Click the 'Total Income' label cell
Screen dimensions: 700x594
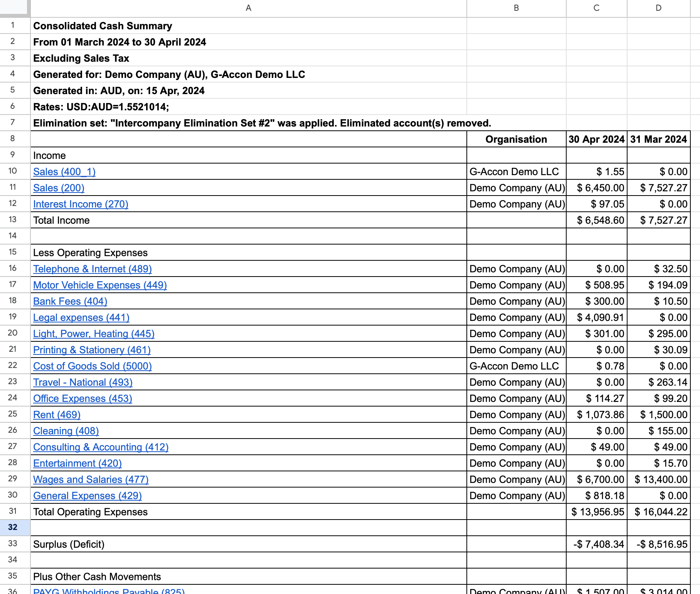(x=249, y=220)
